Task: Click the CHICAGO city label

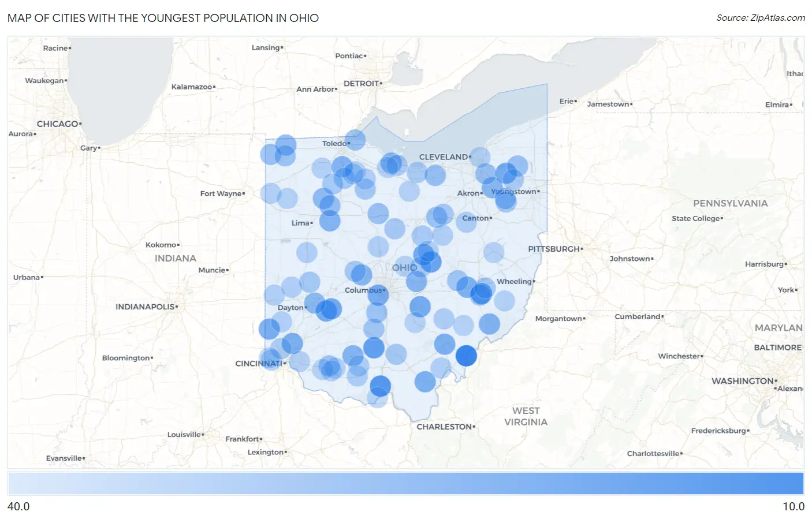Action: (x=57, y=124)
